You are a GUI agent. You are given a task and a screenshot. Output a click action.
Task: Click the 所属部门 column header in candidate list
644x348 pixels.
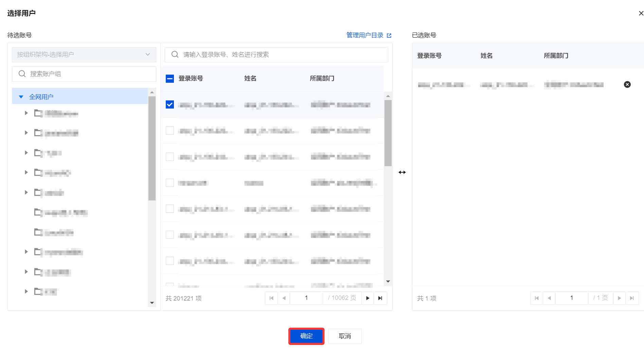(322, 79)
